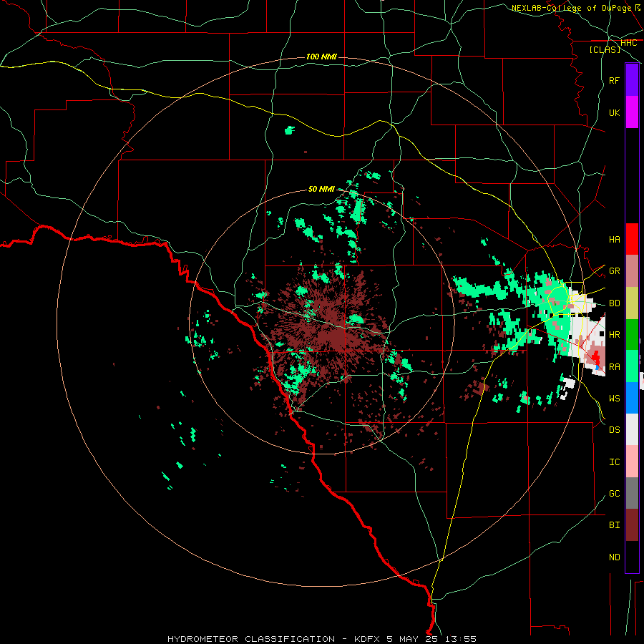
Task: Click the HR dark green legend swatch
Action: point(632,335)
